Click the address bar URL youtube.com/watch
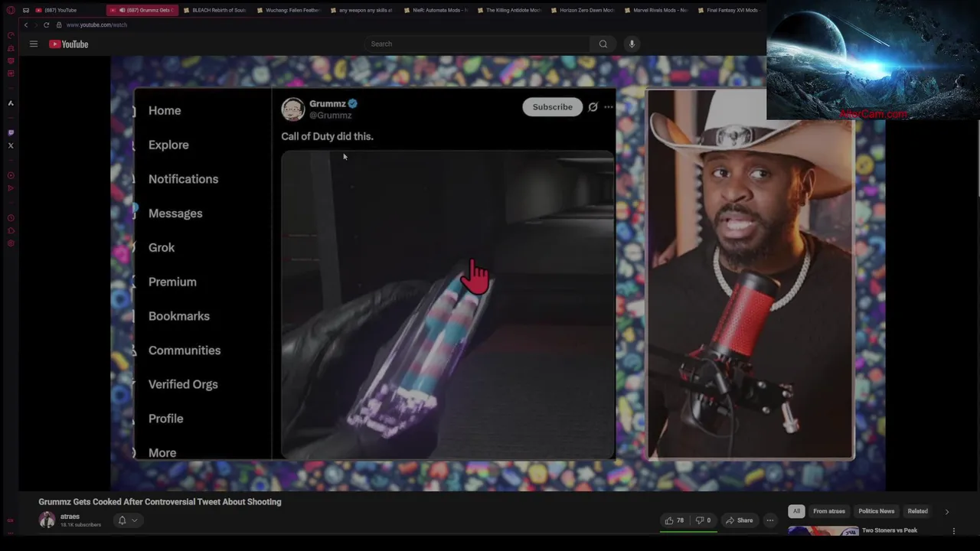This screenshot has height=551, width=980. click(96, 24)
